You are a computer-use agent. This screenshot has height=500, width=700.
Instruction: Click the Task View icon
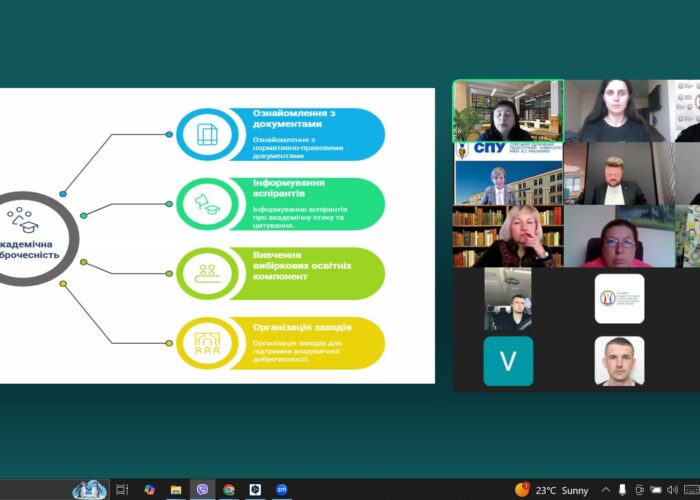[122, 489]
